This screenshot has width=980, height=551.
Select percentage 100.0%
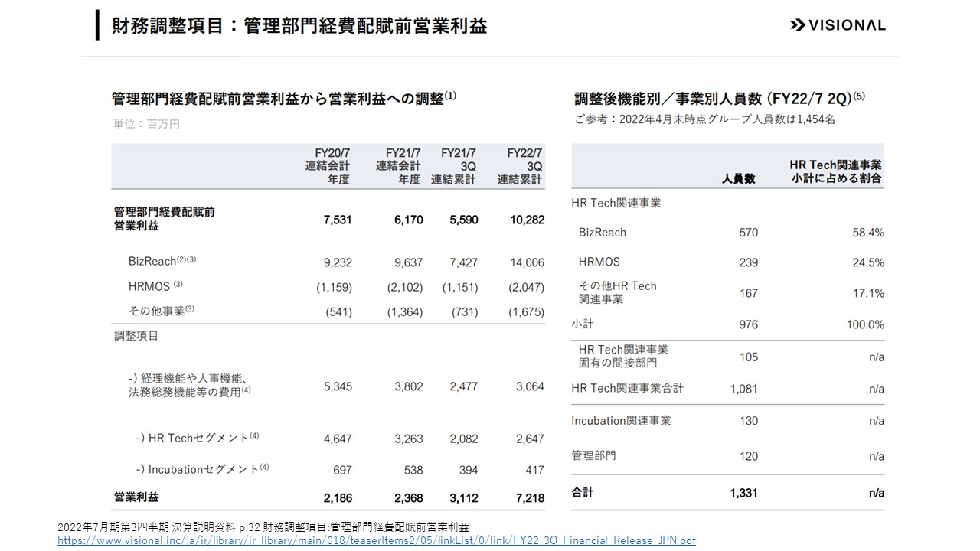866,324
